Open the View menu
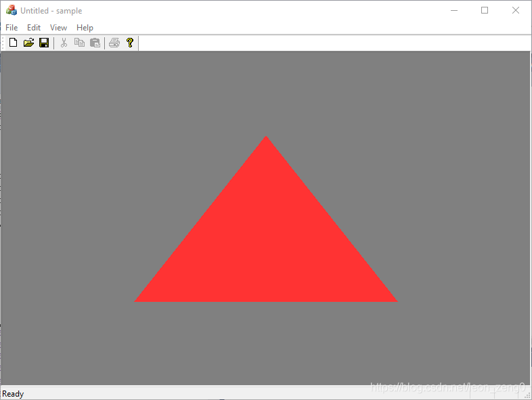 tap(58, 28)
